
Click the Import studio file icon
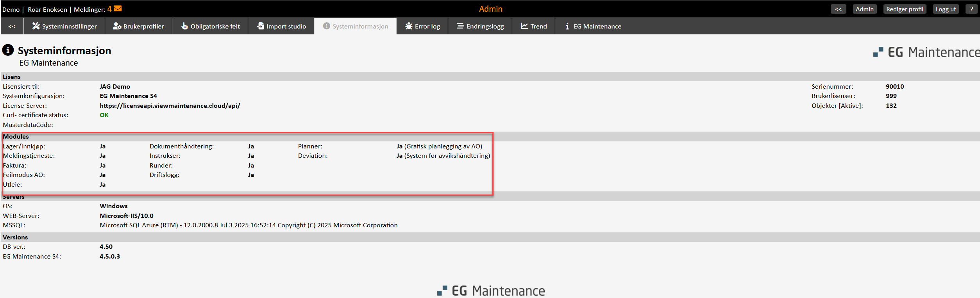tap(260, 26)
